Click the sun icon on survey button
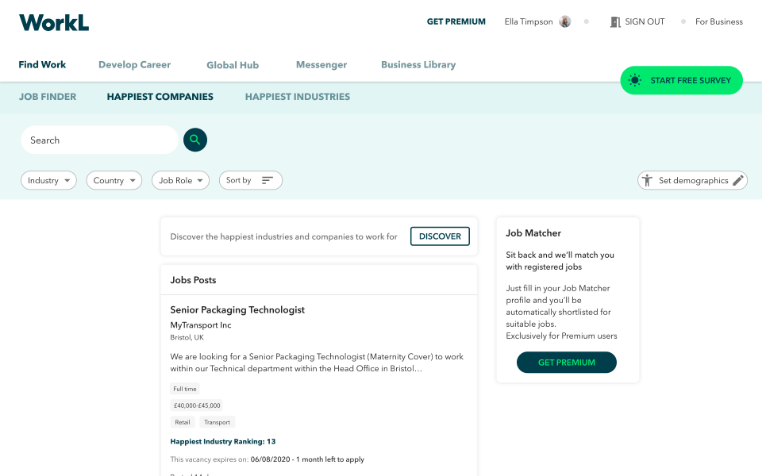The height and width of the screenshot is (476, 762). pos(636,80)
